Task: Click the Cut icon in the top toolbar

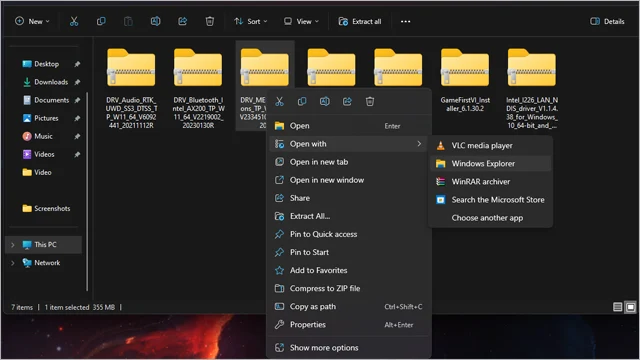Action: [x=74, y=21]
